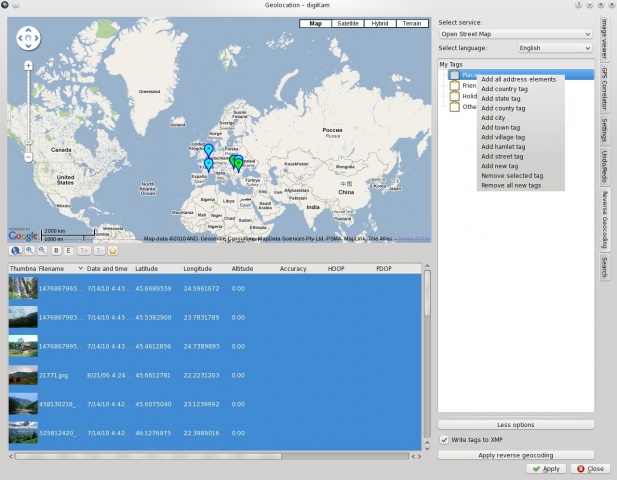
Task: Click the first magnifier zoom icon under the map
Action: point(31,251)
